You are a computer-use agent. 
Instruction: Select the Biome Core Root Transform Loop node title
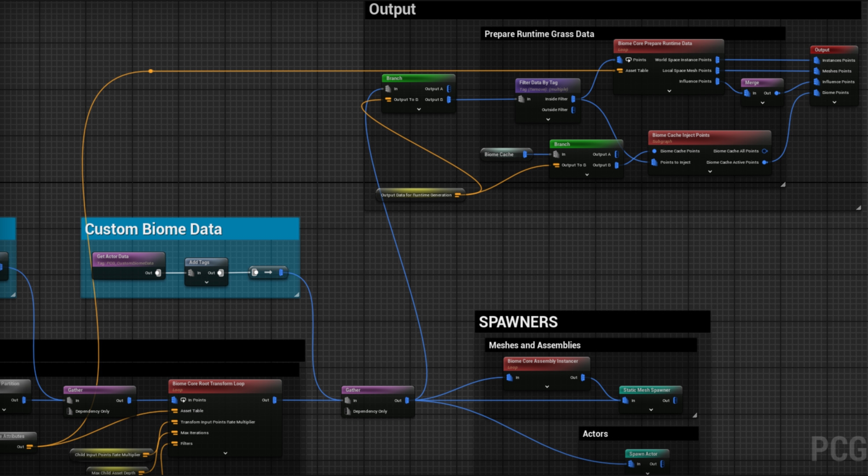(208, 383)
